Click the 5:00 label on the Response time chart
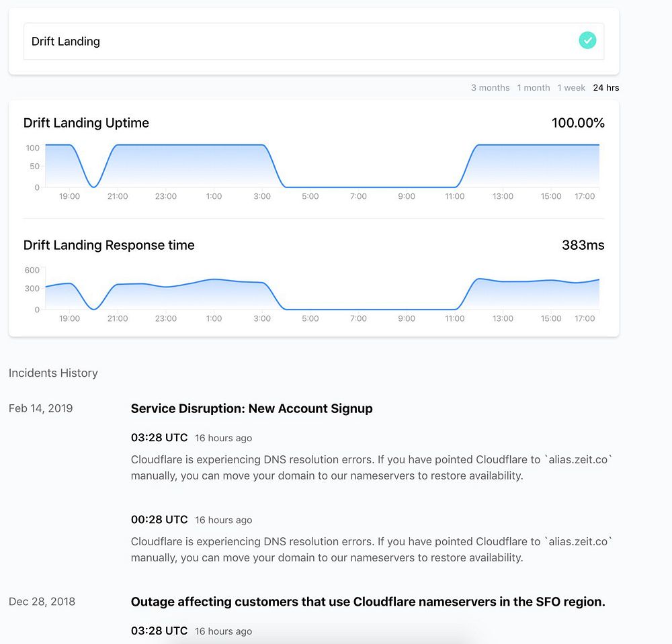Image resolution: width=672 pixels, height=644 pixels. pyautogui.click(x=310, y=319)
